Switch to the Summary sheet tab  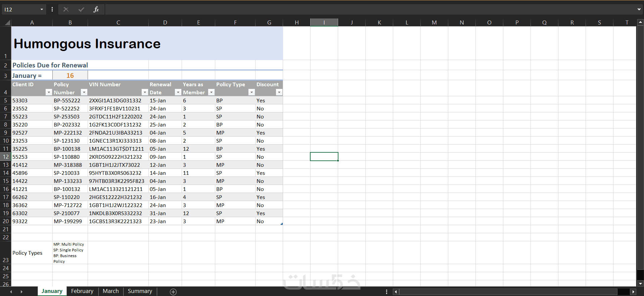pyautogui.click(x=140, y=291)
